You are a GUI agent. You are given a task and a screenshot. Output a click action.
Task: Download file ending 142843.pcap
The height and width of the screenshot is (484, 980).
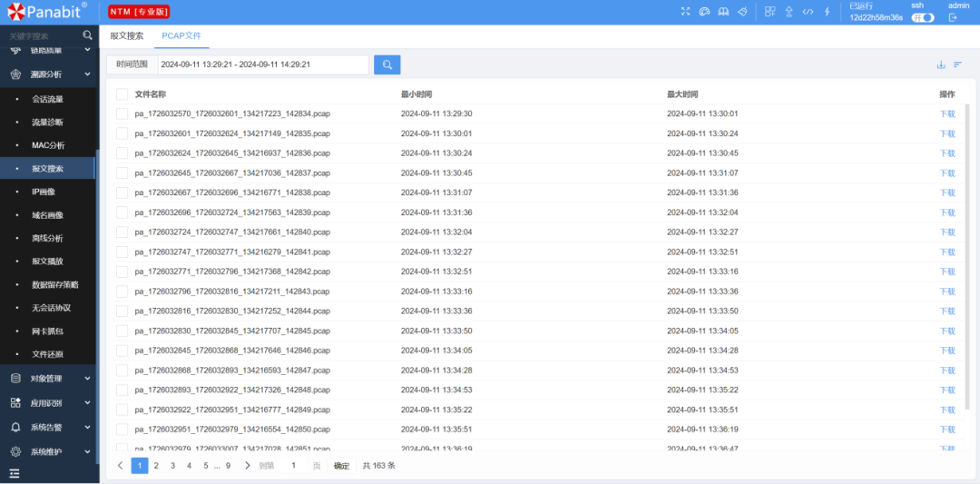coord(947,291)
